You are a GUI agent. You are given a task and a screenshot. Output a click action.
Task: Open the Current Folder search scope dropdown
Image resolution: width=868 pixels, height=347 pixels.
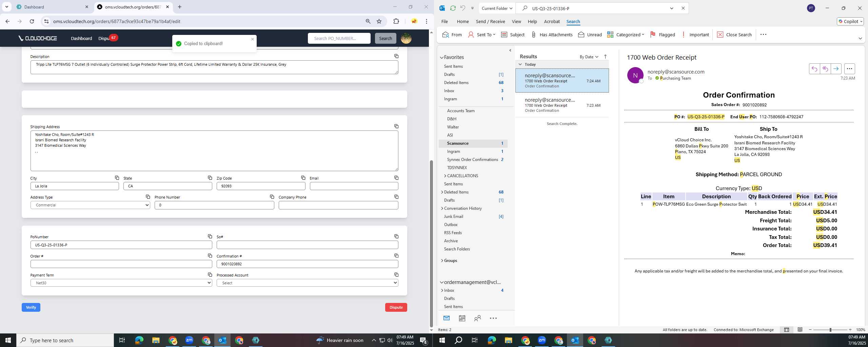click(497, 8)
